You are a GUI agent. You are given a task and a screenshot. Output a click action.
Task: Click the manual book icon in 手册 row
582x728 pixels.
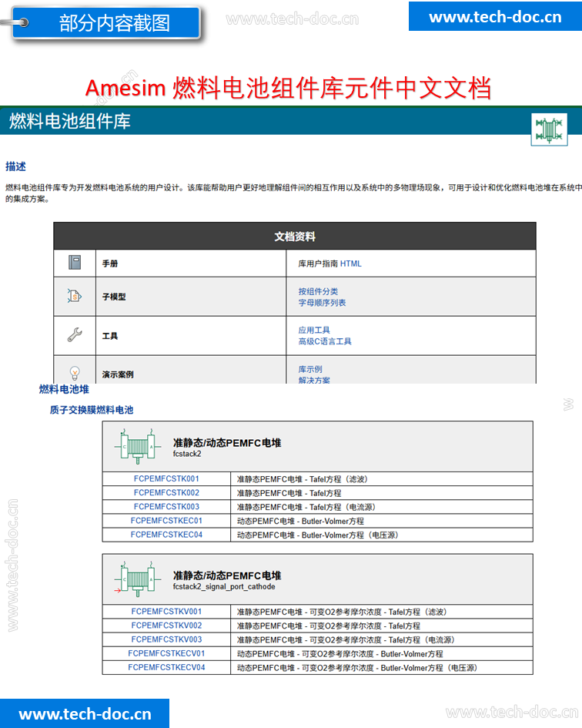tap(75, 263)
